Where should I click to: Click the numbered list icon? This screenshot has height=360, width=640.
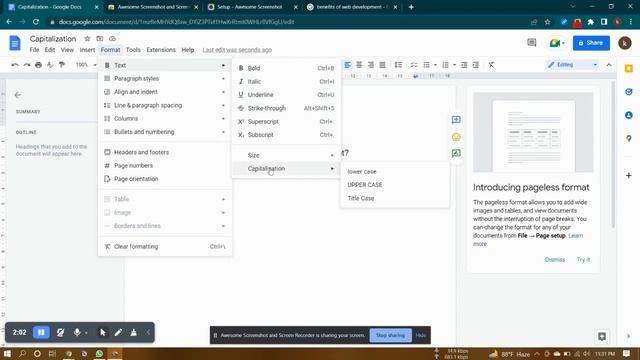[445, 65]
